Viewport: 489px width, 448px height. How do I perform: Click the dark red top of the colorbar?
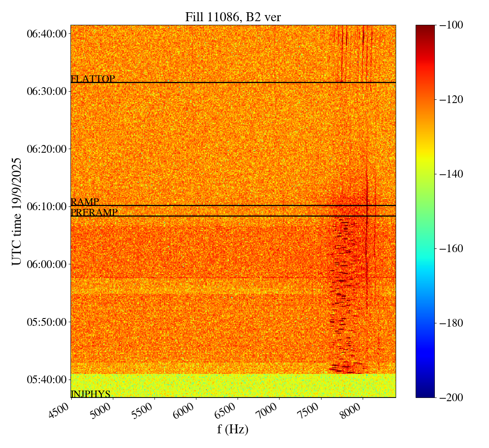(x=425, y=28)
